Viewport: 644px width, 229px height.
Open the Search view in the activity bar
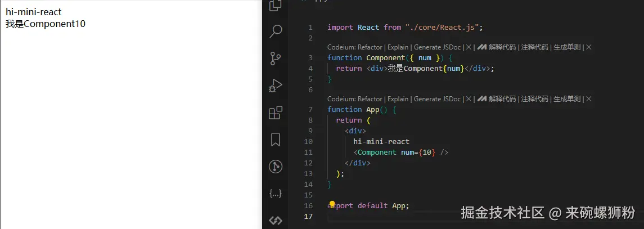coord(276,32)
